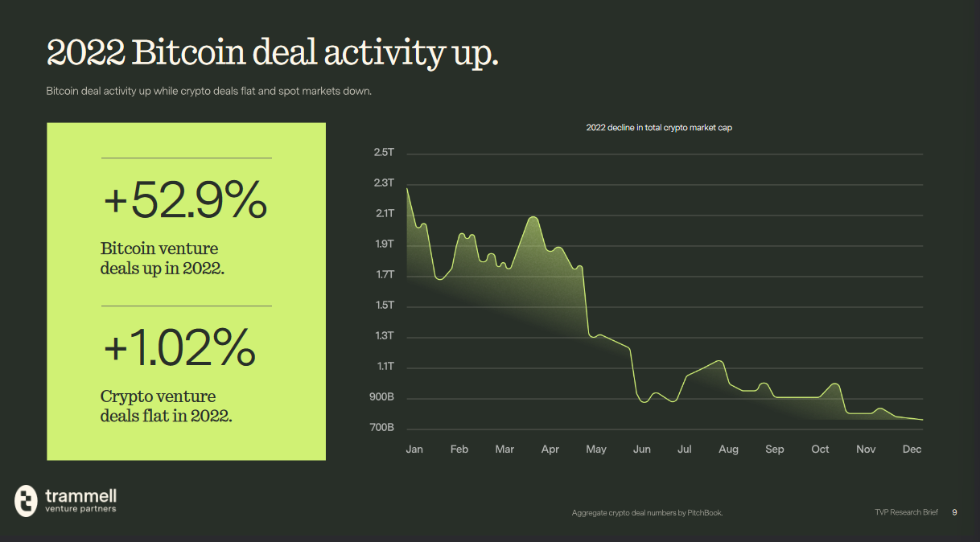This screenshot has width=980, height=542.
Task: Click the Trammell logo icon
Action: (27, 500)
